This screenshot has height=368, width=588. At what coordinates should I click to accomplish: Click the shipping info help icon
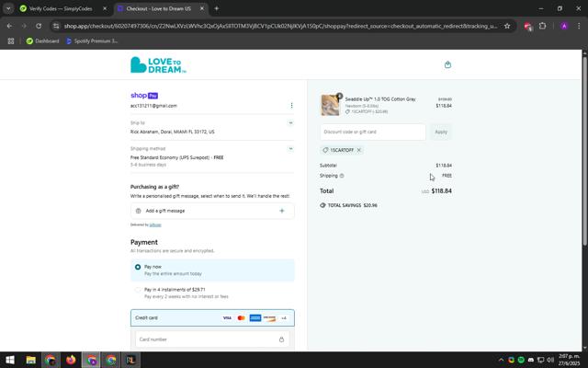pyautogui.click(x=342, y=176)
